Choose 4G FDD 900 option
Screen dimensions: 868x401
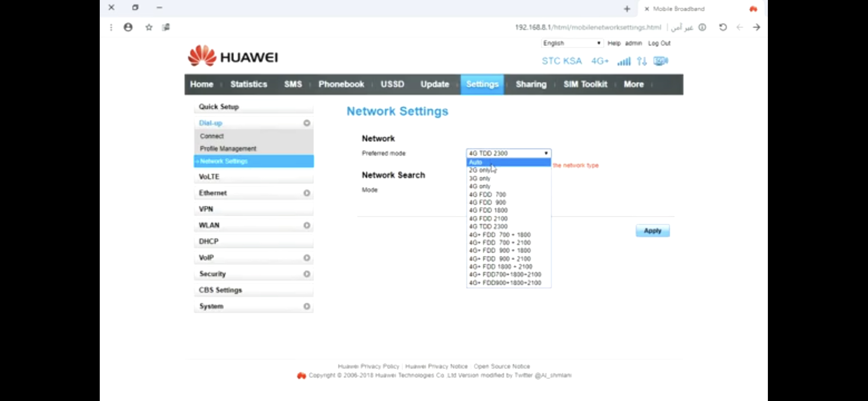tap(508, 202)
